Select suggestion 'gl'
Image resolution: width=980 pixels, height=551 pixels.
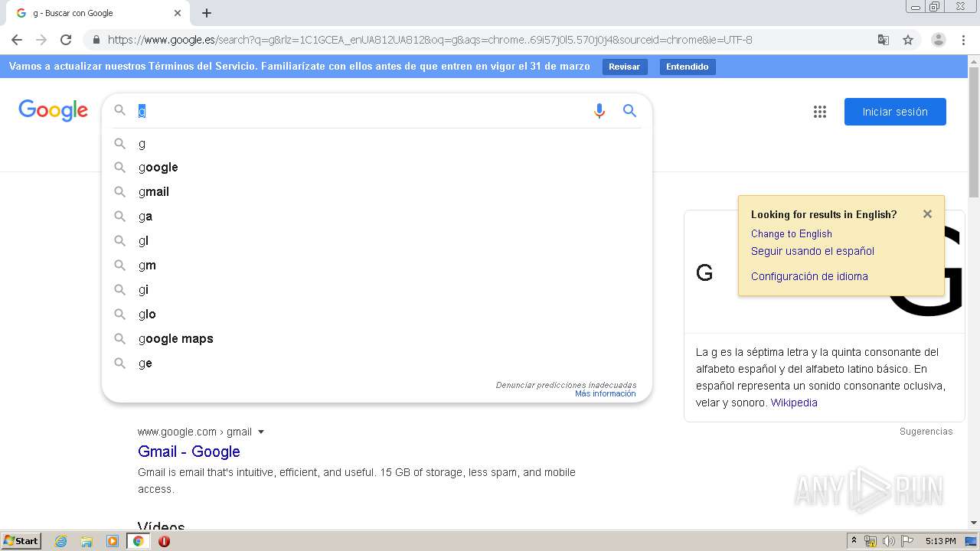(x=377, y=241)
